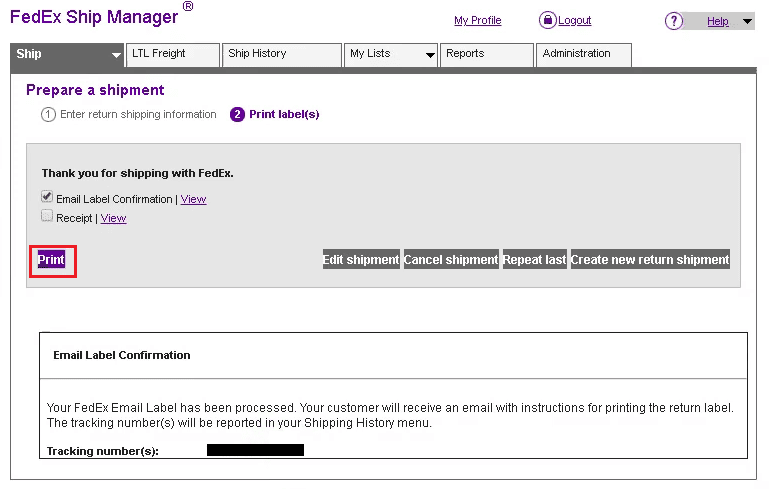This screenshot has height=495, width=769.
Task: Click the Help question mark icon
Action: 674,21
